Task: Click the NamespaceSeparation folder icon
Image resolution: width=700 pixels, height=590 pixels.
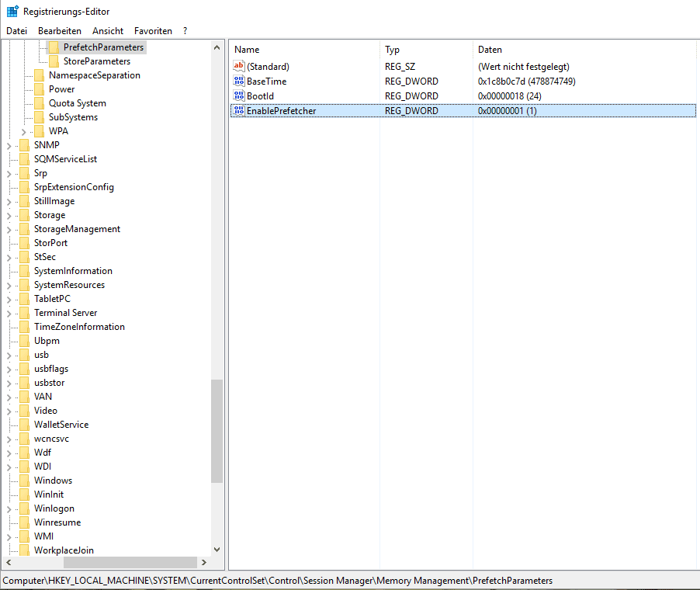Action: (40, 75)
